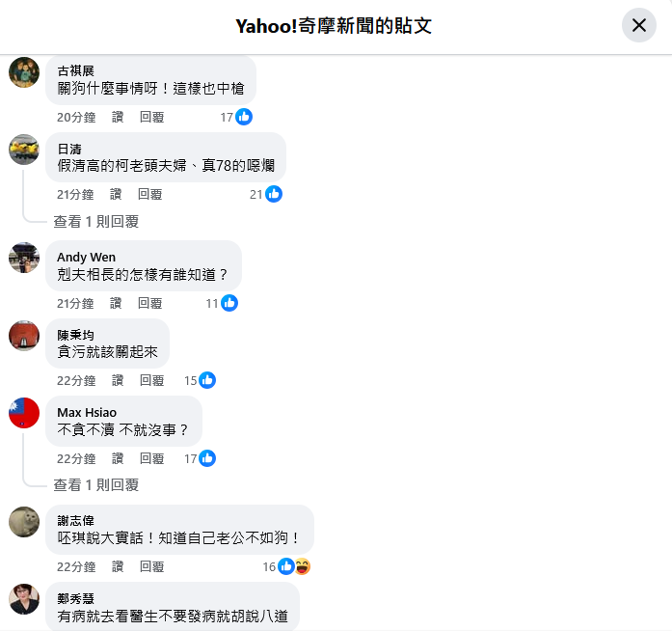The image size is (672, 631).
Task: Expand the 1 reply under 日清's comment
Action: (x=96, y=221)
